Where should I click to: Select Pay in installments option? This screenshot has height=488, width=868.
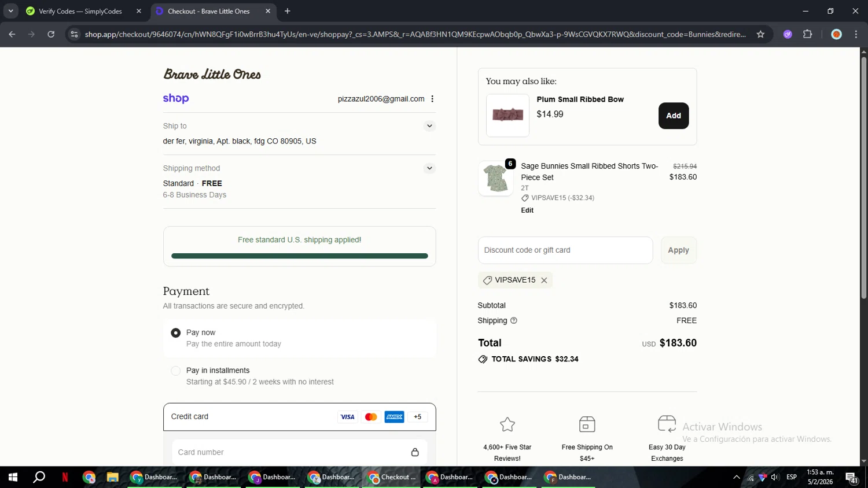click(x=175, y=371)
